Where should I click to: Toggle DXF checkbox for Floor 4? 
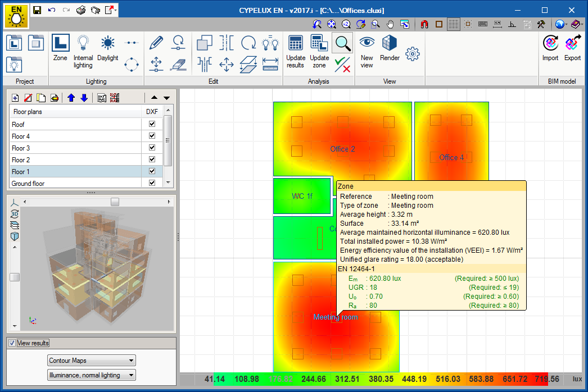click(x=152, y=136)
